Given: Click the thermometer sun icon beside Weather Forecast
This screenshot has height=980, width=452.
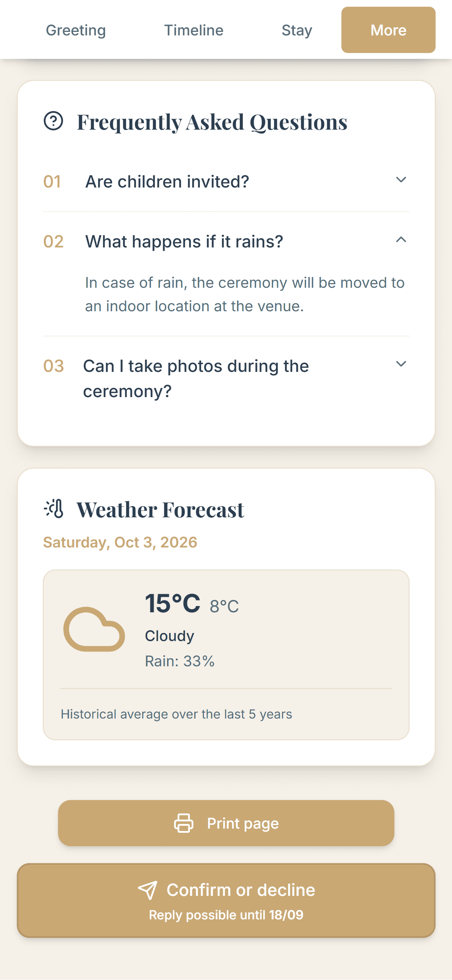Looking at the screenshot, I should [53, 508].
